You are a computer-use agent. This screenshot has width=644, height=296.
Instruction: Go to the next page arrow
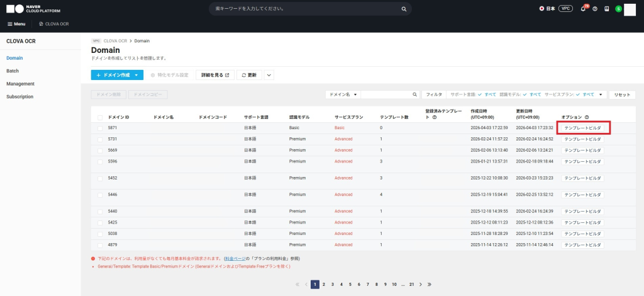point(421,285)
